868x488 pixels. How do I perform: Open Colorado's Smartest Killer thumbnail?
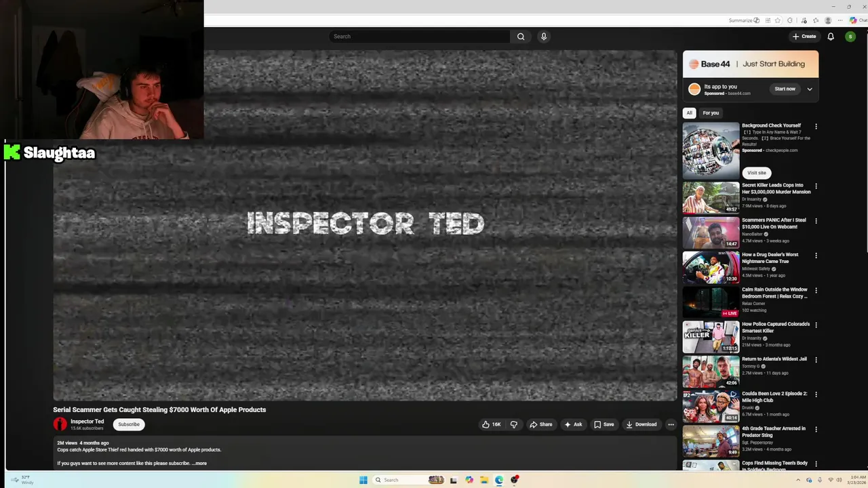711,337
